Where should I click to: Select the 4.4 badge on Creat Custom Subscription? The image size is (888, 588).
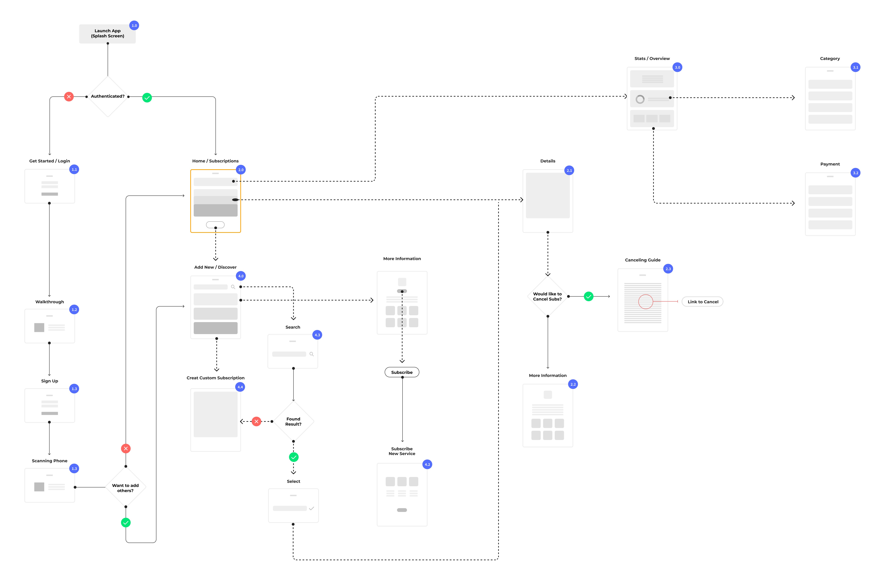point(240,387)
